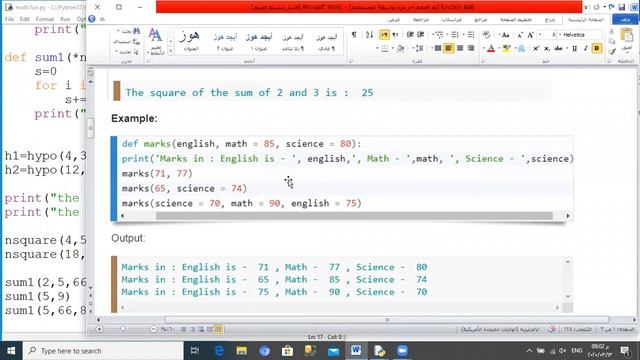Toggle subscript x₂ formatting
The image size is (640, 360).
click(547, 48)
